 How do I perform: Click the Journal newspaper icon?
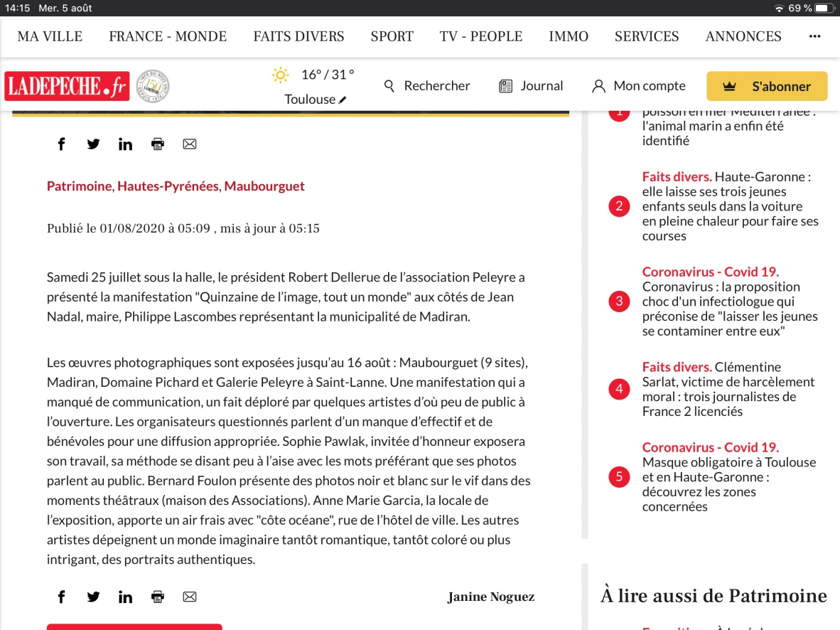506,86
